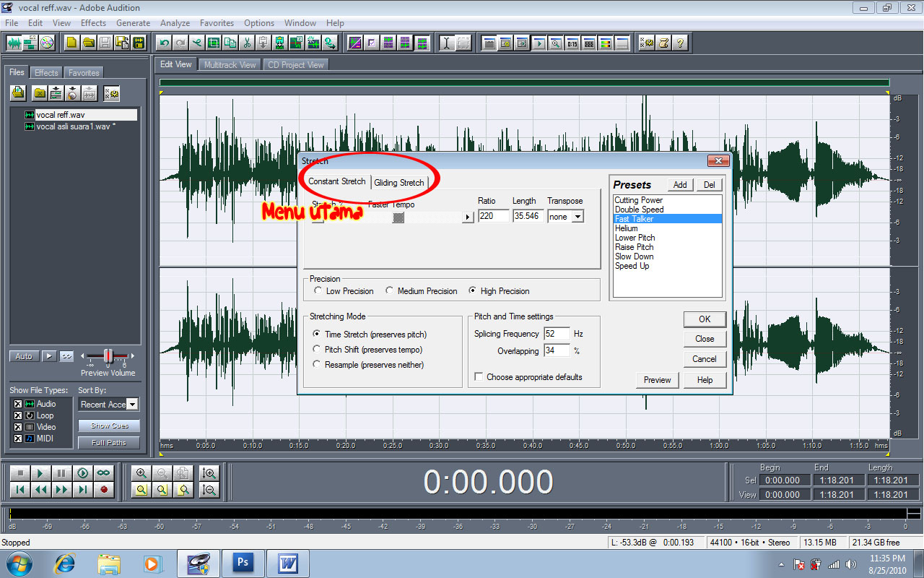Click the scissors cut icon in toolbar

pyautogui.click(x=248, y=43)
